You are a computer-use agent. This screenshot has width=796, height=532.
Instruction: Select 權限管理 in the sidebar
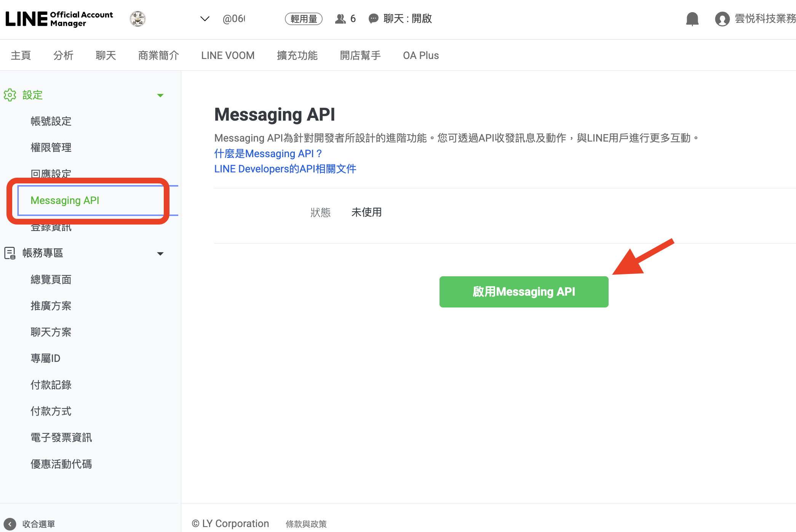(x=51, y=148)
